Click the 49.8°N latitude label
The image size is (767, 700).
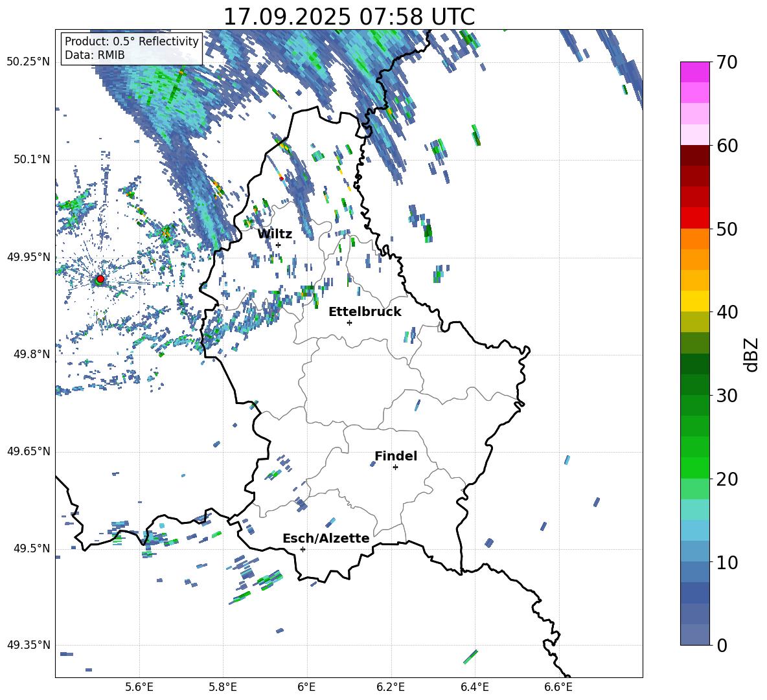(x=31, y=354)
